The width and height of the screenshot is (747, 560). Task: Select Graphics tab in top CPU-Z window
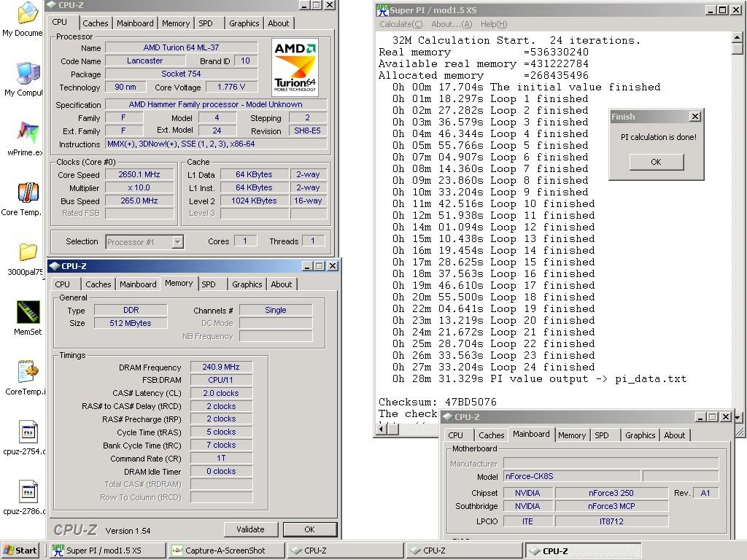pos(244,23)
